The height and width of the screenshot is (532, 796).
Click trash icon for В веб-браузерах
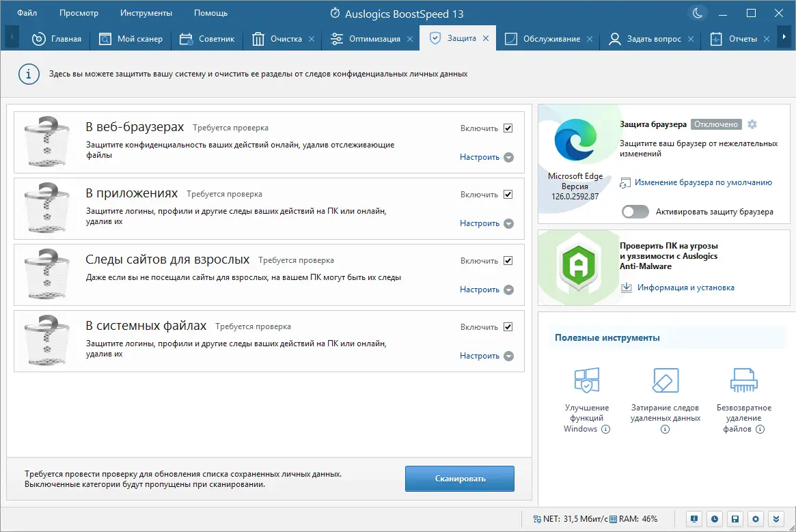tap(46, 141)
